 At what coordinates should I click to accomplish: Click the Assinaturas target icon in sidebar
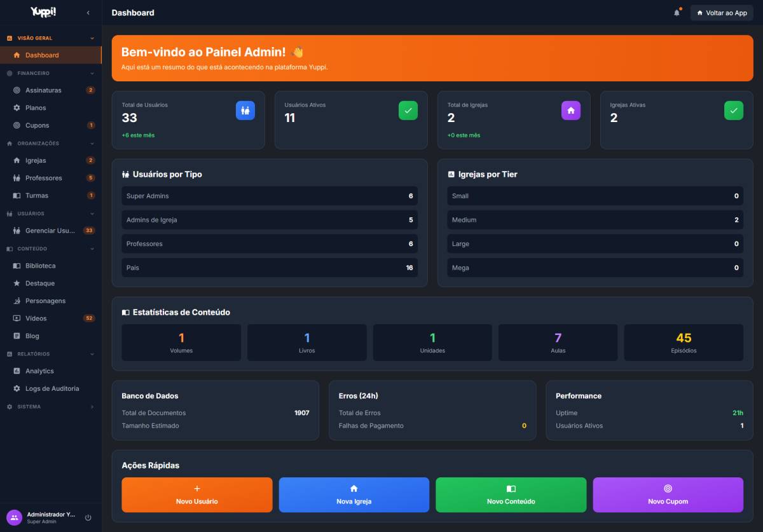(x=17, y=90)
